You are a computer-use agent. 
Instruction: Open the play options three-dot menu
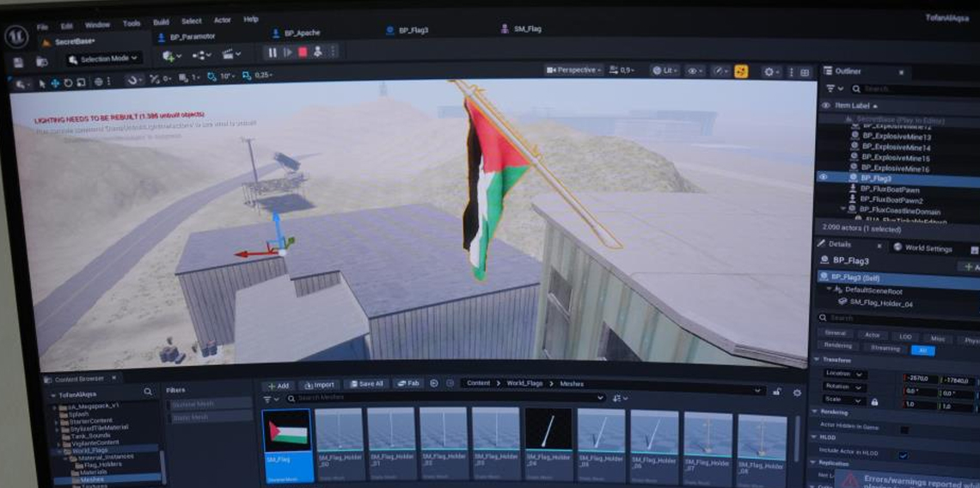click(332, 52)
